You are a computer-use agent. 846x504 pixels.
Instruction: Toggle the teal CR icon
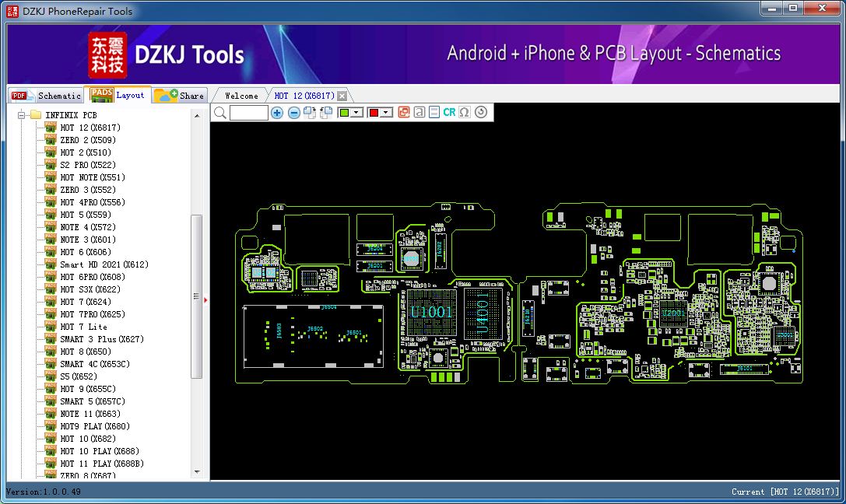pos(449,112)
